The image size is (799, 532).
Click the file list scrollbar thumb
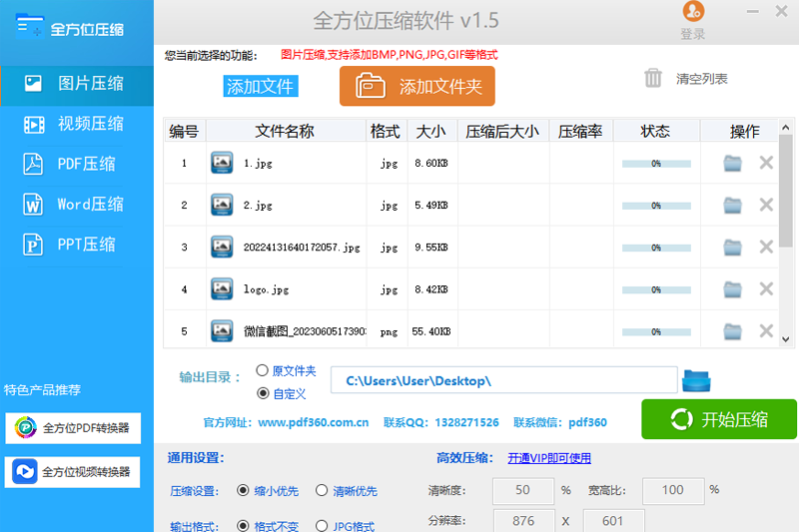(x=785, y=191)
